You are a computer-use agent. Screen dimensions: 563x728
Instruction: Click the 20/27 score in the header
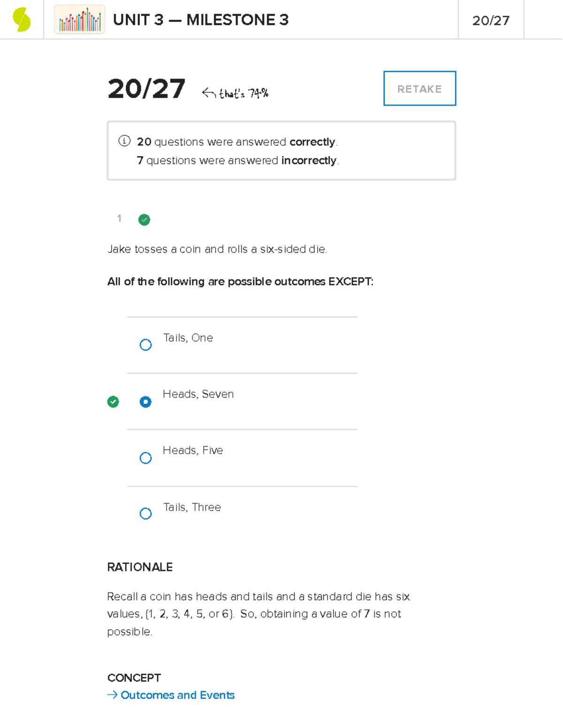491,21
